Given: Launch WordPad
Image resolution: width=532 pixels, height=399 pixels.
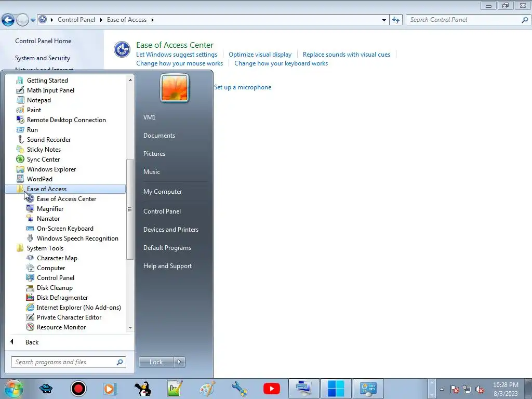Looking at the screenshot, I should pyautogui.click(x=39, y=179).
